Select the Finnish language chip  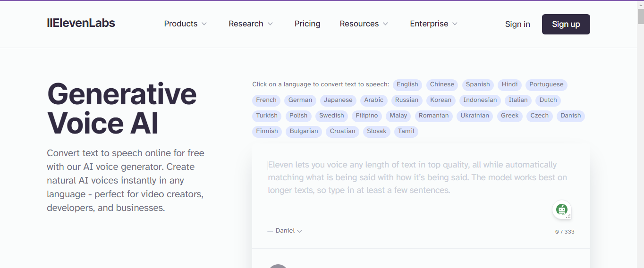[267, 131]
